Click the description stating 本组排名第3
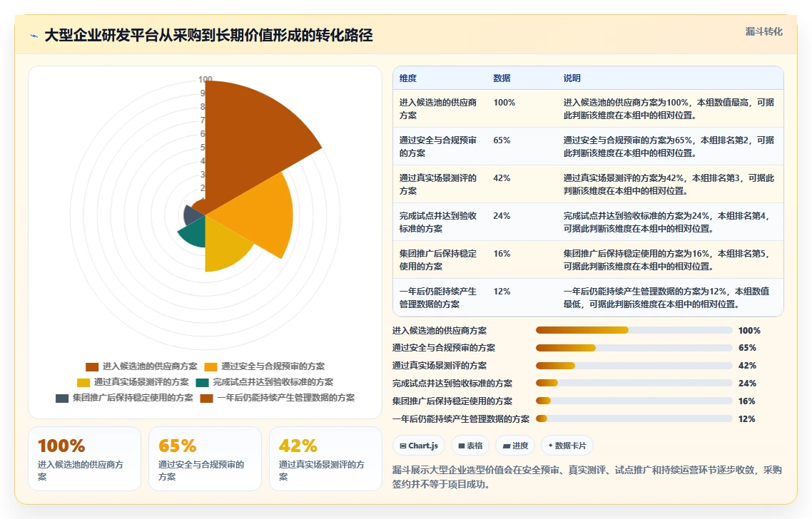This screenshot has width=812, height=519. pyautogui.click(x=669, y=184)
